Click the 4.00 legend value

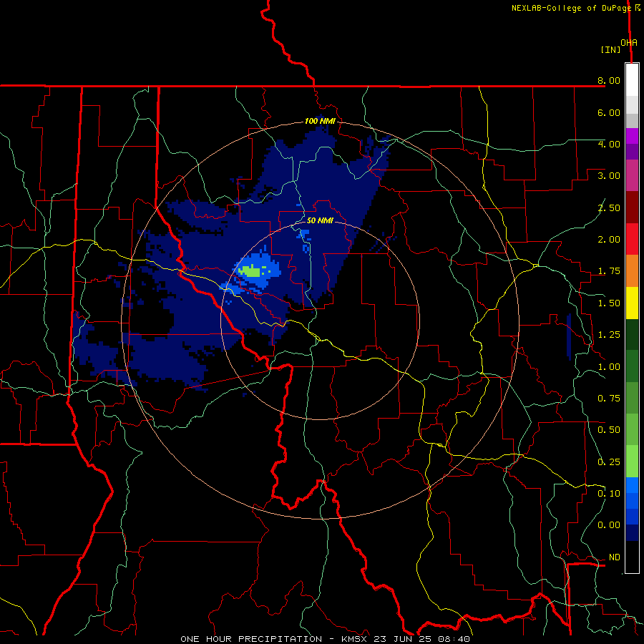pos(609,144)
